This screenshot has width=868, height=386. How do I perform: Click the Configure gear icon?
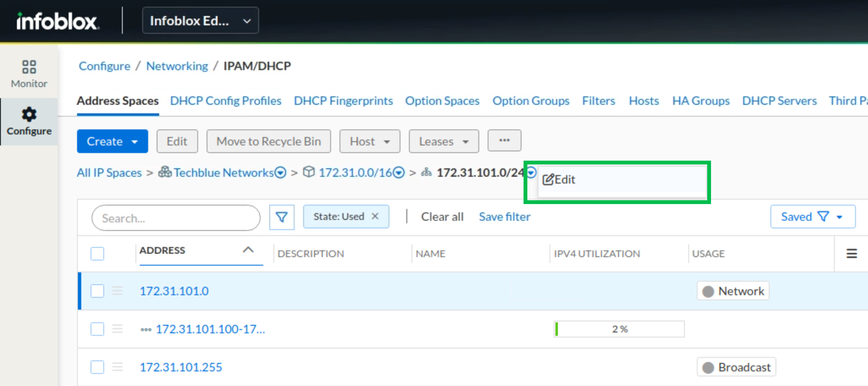(29, 114)
